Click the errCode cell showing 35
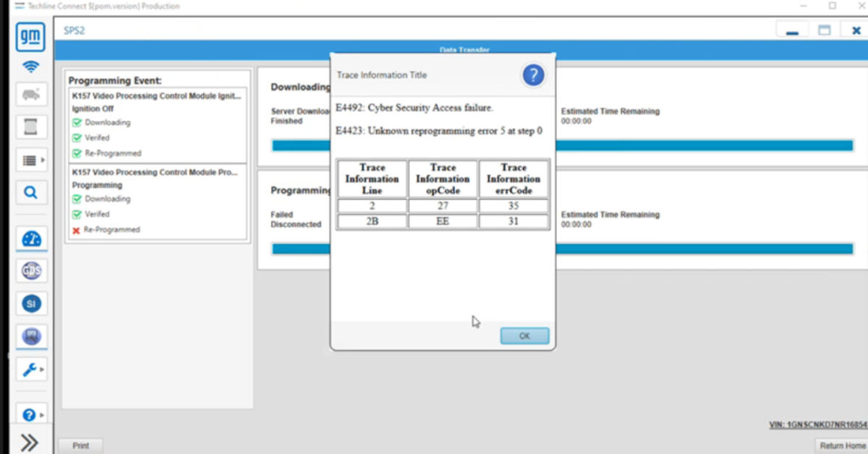Viewport: 868px width, 454px height. pyautogui.click(x=514, y=206)
